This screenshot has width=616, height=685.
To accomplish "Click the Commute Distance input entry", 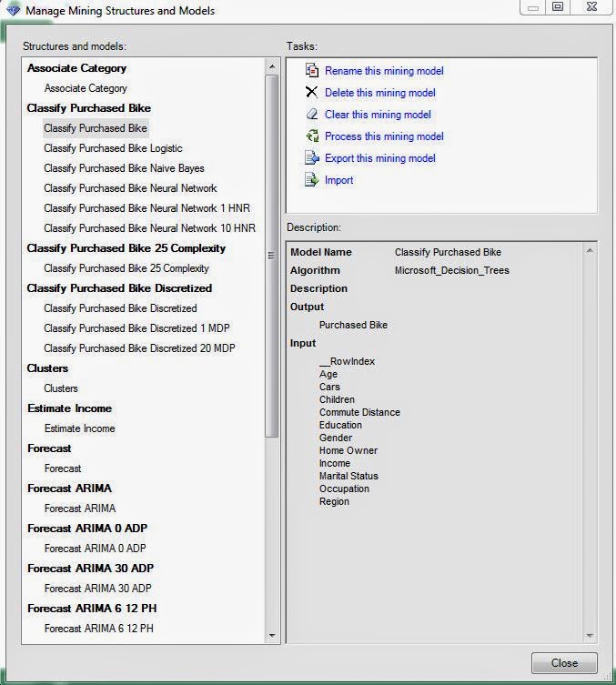I will tap(359, 412).
